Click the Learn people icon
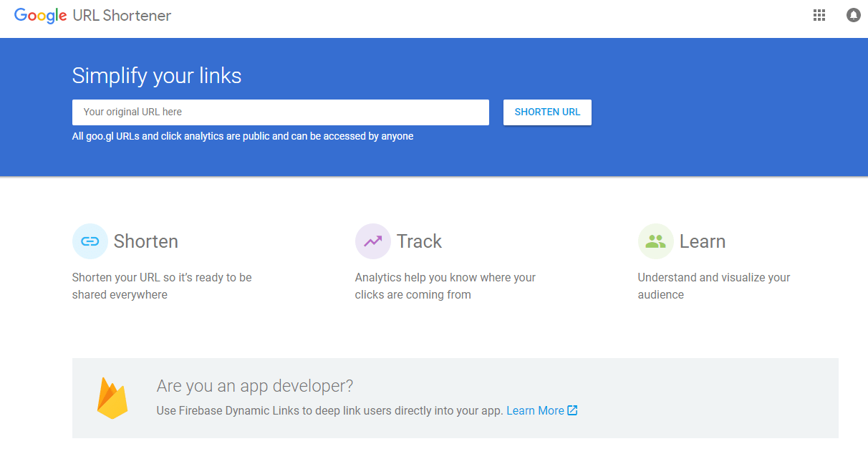The image size is (868, 459). coord(656,241)
